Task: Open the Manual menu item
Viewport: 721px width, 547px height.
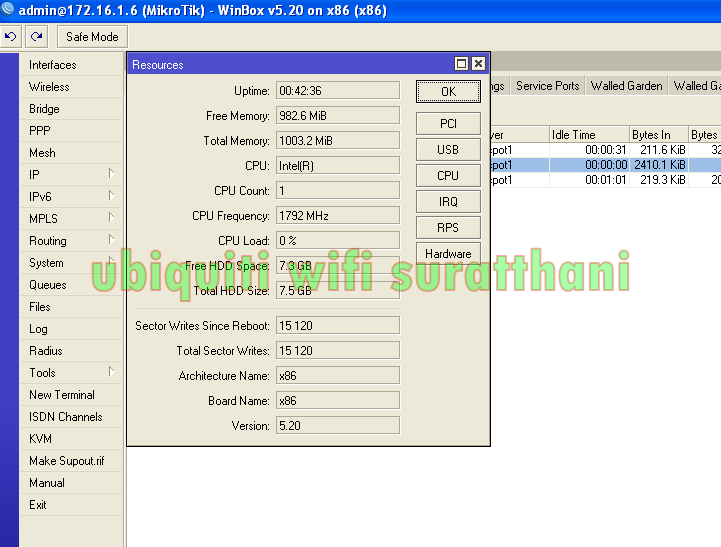Action: click(x=71, y=483)
